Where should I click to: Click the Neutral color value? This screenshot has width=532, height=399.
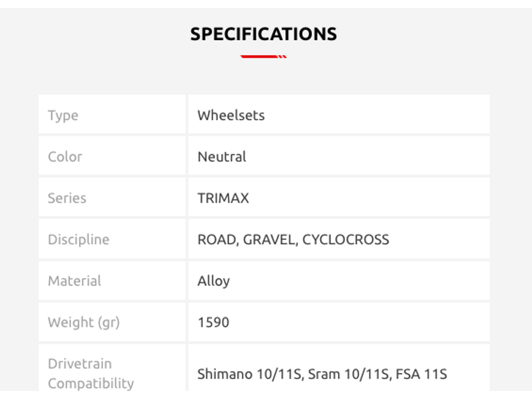pos(222,156)
